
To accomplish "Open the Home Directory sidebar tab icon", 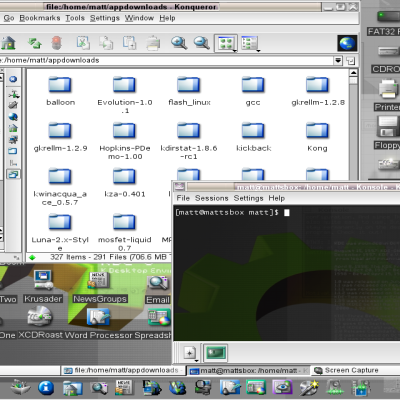I will click(13, 128).
